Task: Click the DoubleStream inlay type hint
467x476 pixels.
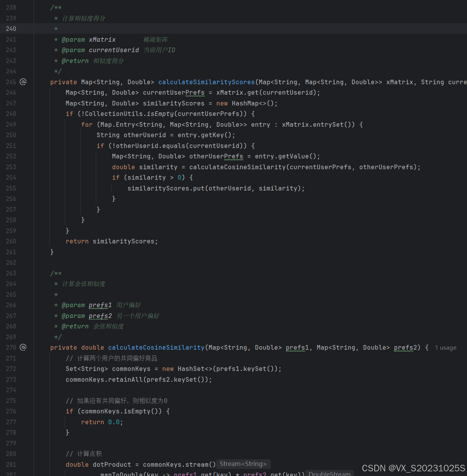Action: (329, 474)
